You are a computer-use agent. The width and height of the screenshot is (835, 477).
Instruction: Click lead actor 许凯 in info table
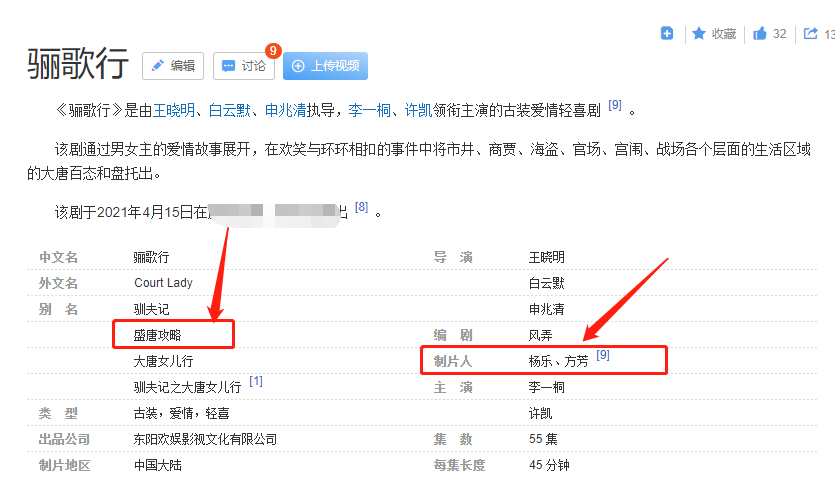pyautogui.click(x=541, y=414)
